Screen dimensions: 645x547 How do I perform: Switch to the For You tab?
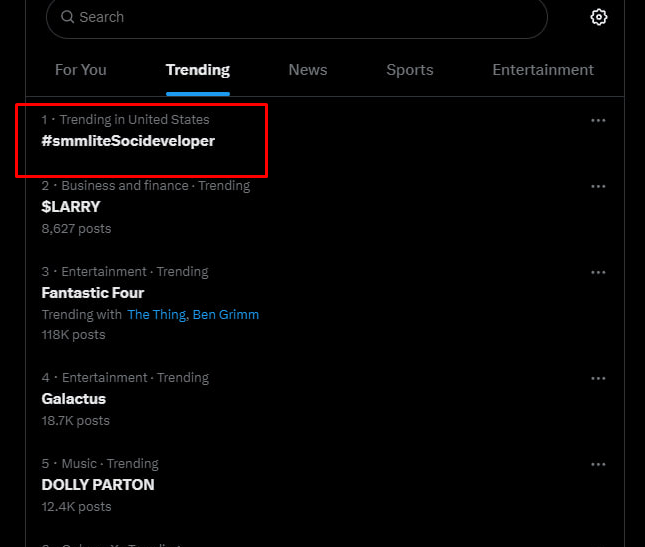point(81,70)
